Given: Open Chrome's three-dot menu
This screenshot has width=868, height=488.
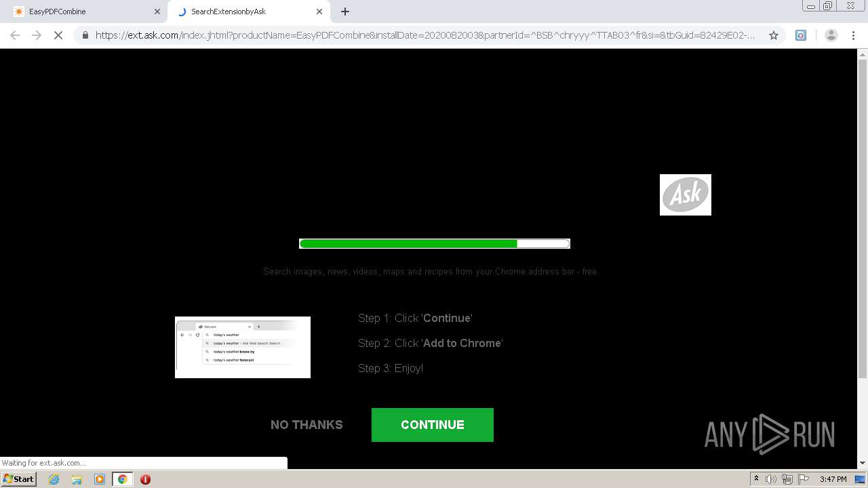Looking at the screenshot, I should coord(853,35).
